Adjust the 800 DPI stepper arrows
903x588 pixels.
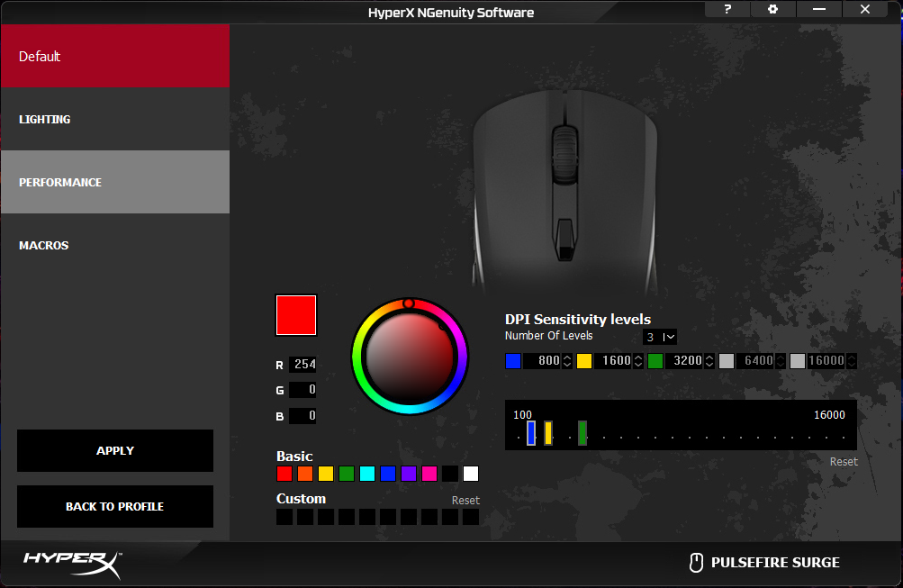coord(567,361)
